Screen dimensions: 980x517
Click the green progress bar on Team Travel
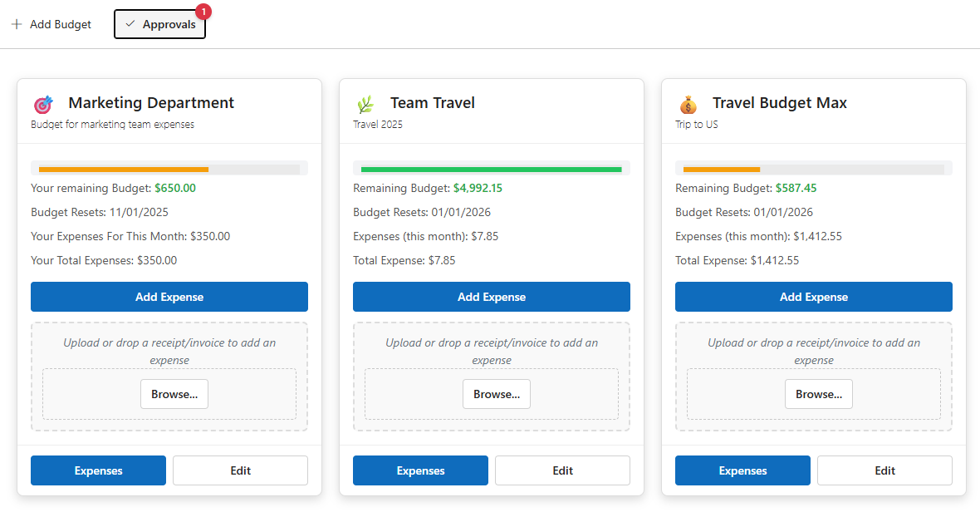pyautogui.click(x=491, y=169)
